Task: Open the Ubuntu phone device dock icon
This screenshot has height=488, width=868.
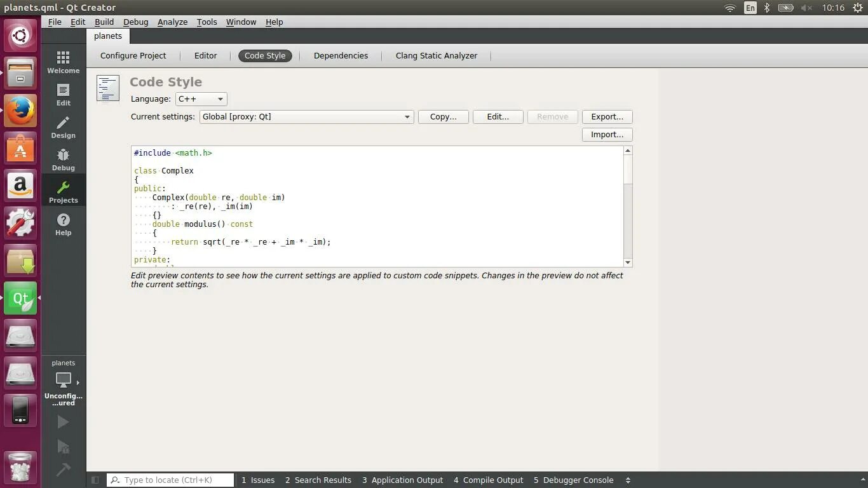Action: click(20, 410)
